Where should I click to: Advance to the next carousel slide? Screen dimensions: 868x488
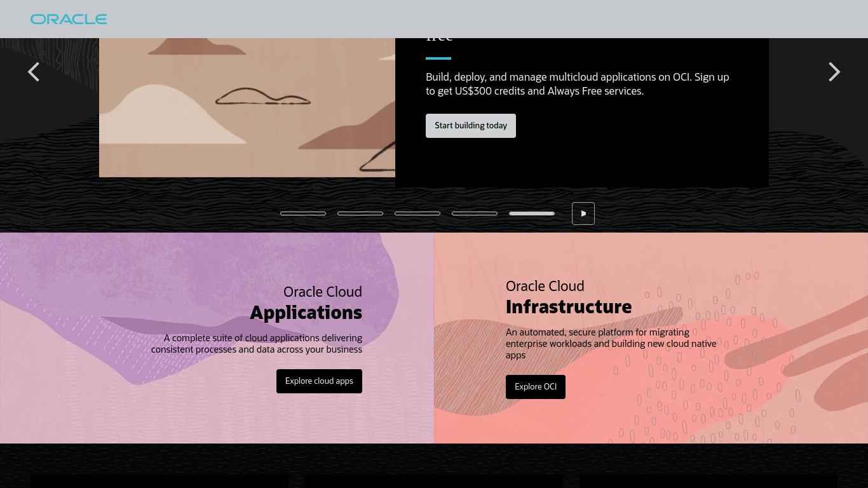coord(834,72)
